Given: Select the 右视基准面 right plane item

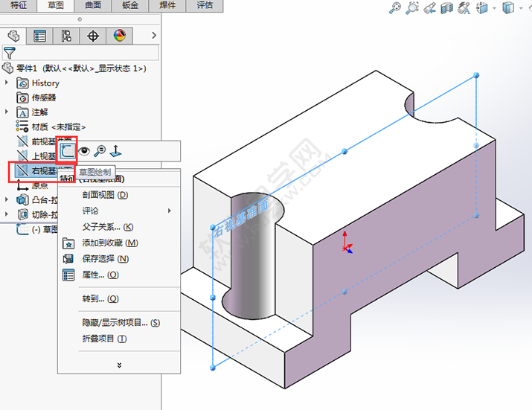Looking at the screenshot, I should tap(36, 170).
